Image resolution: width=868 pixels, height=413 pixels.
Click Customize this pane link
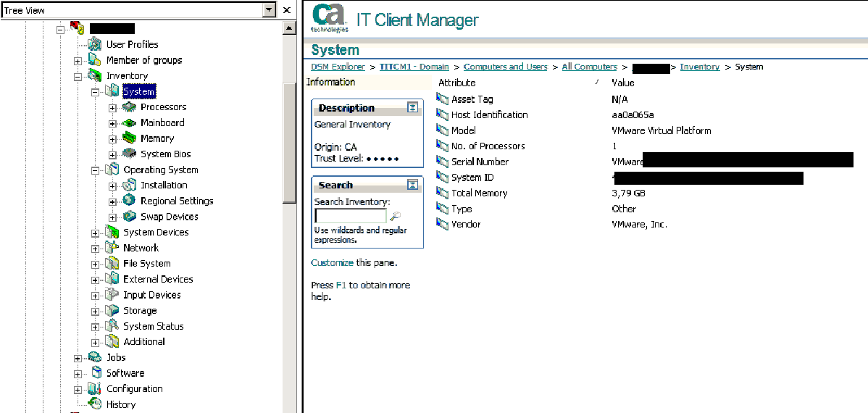point(332,262)
